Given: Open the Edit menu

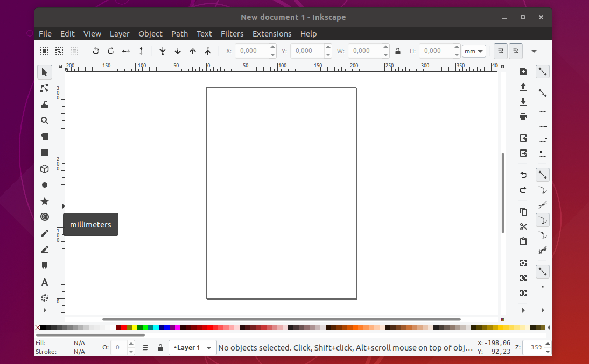Looking at the screenshot, I should tap(67, 34).
